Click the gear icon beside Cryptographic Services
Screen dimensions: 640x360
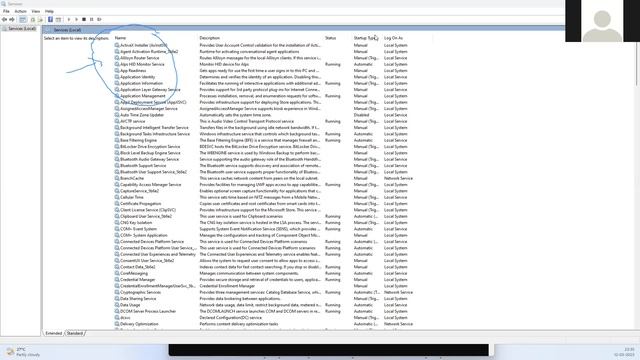pos(117,292)
